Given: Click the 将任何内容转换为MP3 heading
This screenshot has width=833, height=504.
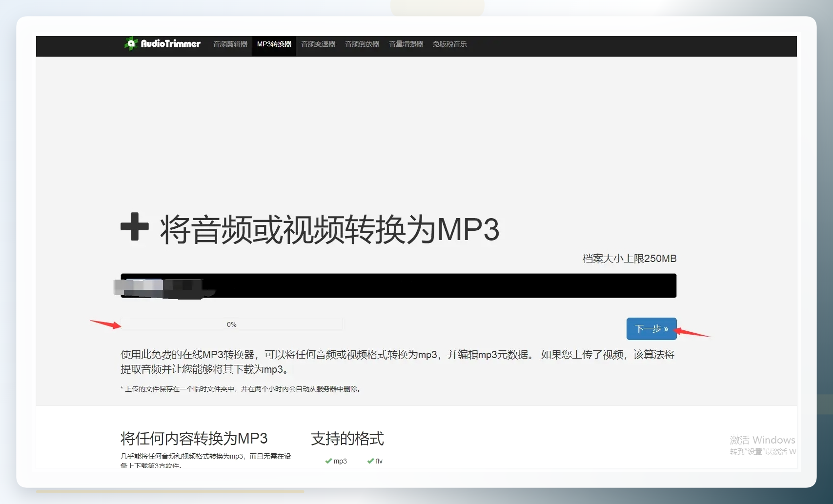Looking at the screenshot, I should coord(194,439).
